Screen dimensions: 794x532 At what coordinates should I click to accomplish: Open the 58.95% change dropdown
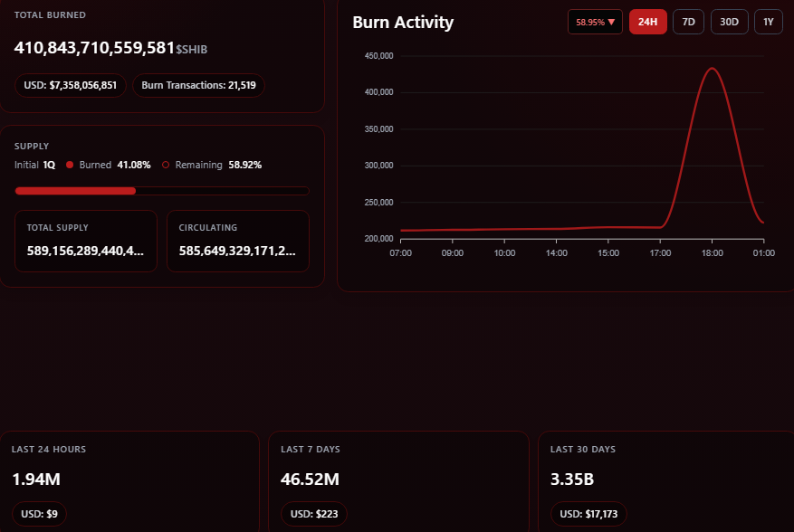point(595,23)
